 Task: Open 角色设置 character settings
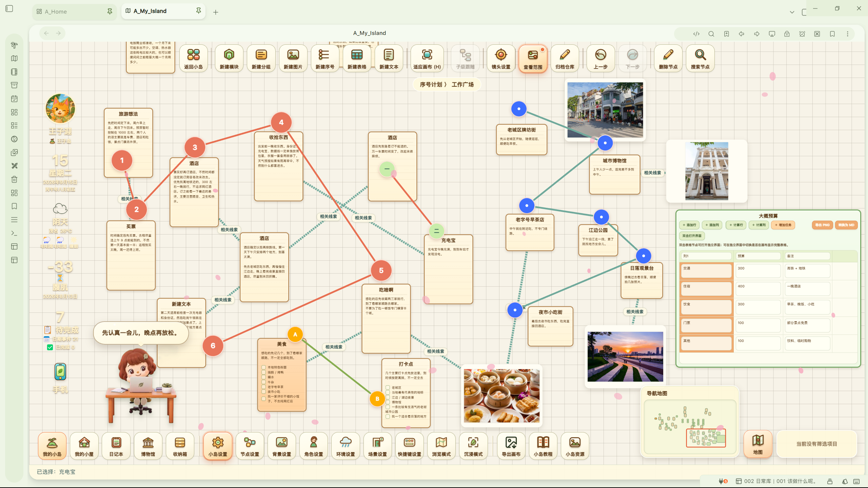click(314, 446)
